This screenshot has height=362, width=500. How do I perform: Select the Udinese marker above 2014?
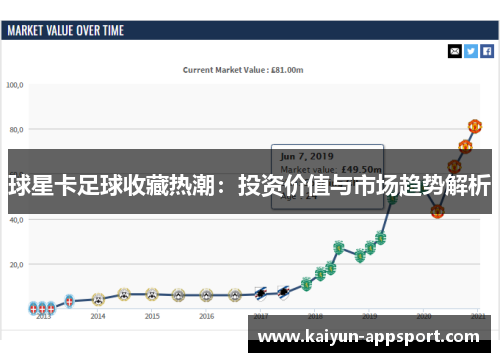pos(98,299)
